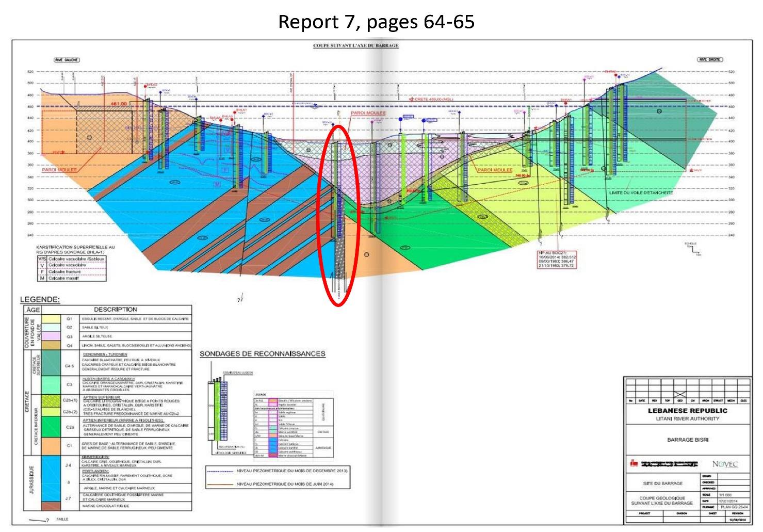Viewport: 763px width, 532px height.
Task: Click the 'Report 7, pages 64-65' heading
Action: 376,22
